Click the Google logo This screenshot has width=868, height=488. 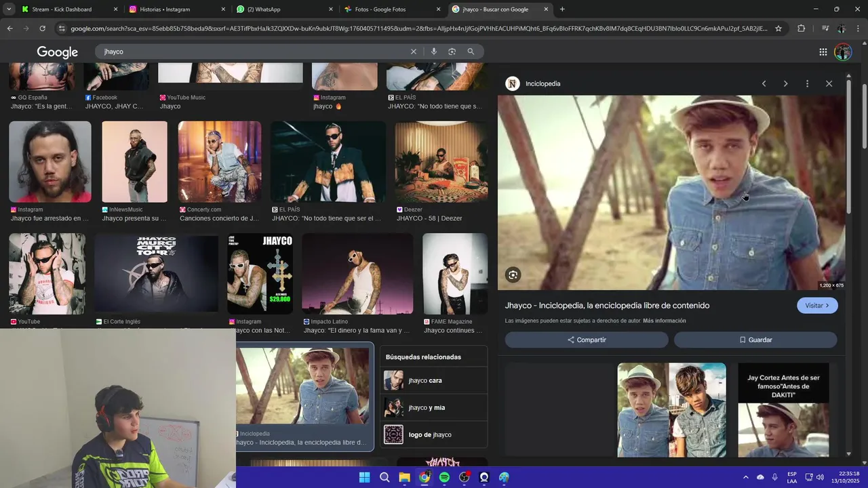click(57, 52)
